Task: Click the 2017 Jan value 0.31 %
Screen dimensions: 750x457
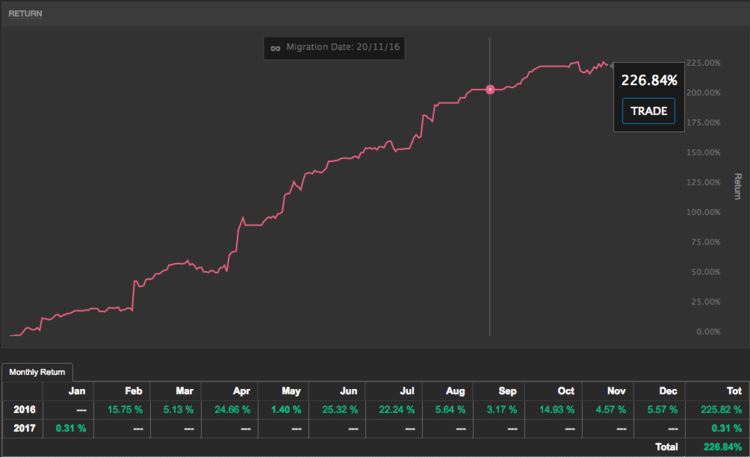Action: point(71,428)
